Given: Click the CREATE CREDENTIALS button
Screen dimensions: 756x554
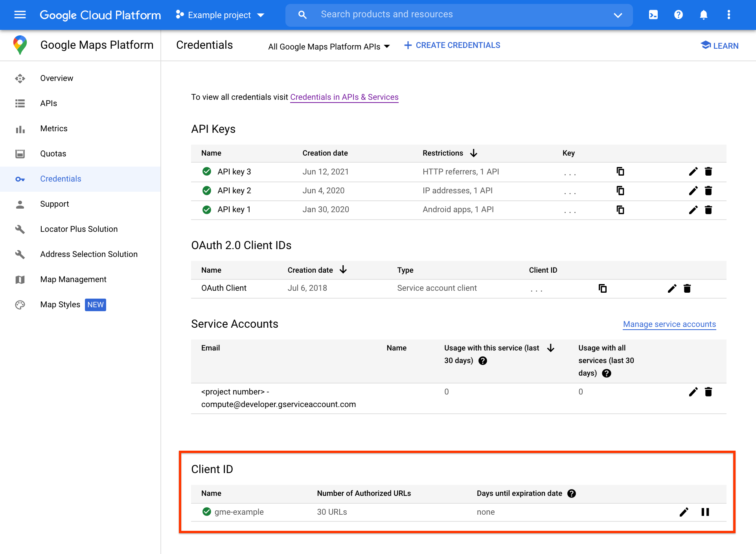Looking at the screenshot, I should point(451,45).
